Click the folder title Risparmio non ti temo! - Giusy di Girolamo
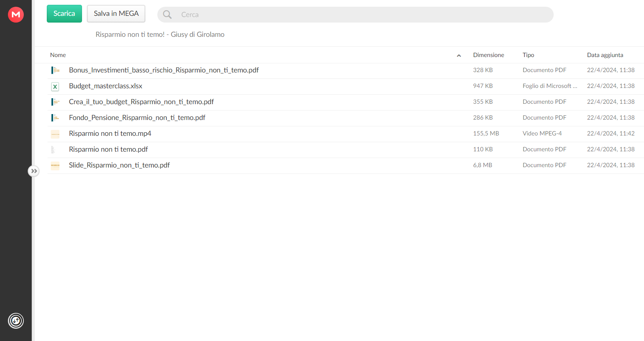The image size is (644, 341). (160, 34)
